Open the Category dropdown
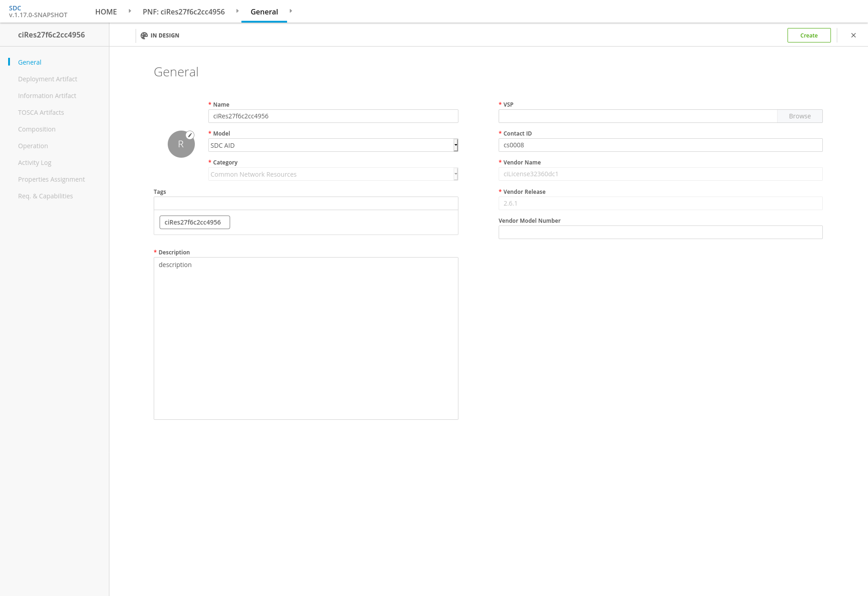The width and height of the screenshot is (868, 596). (x=333, y=174)
